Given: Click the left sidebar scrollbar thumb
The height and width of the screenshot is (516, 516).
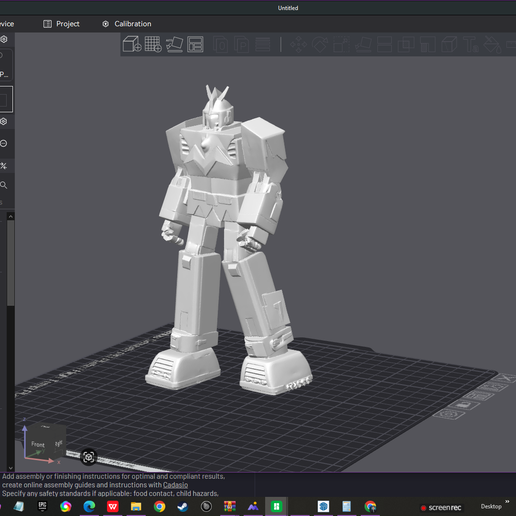Looking at the screenshot, I should [x=11, y=263].
